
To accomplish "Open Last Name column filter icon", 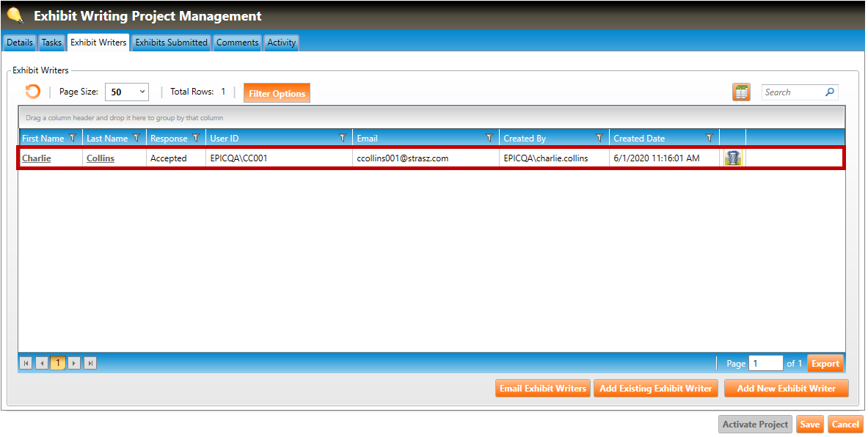I will (136, 138).
